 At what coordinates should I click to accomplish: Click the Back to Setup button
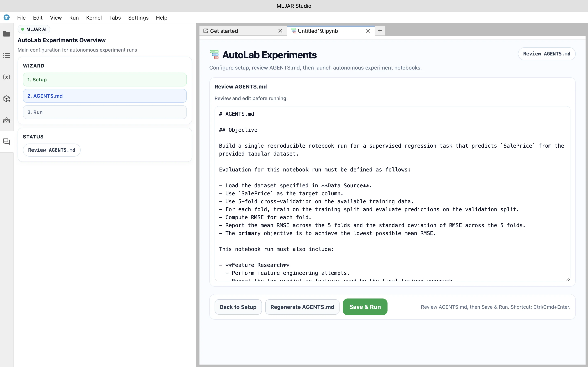click(238, 307)
